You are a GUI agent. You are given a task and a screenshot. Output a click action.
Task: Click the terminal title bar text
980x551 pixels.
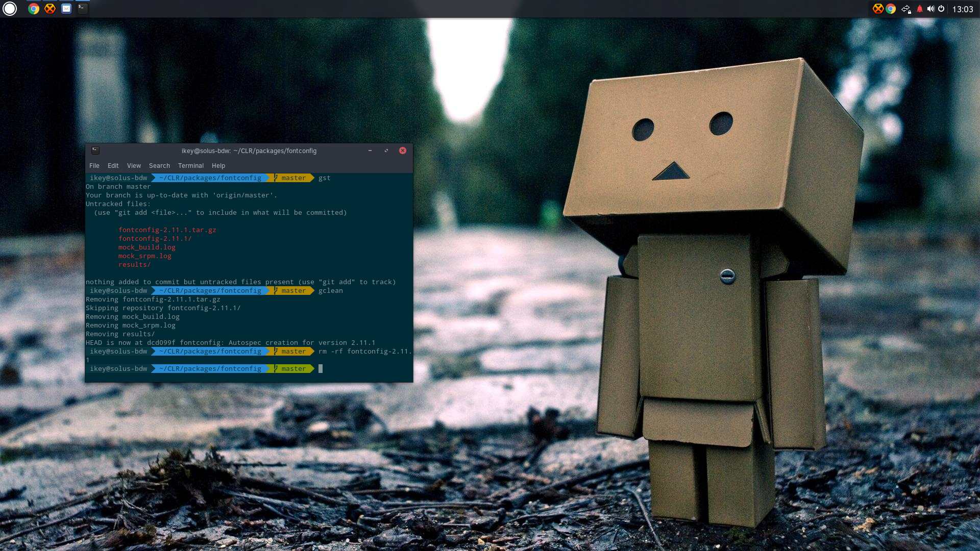coord(249,151)
